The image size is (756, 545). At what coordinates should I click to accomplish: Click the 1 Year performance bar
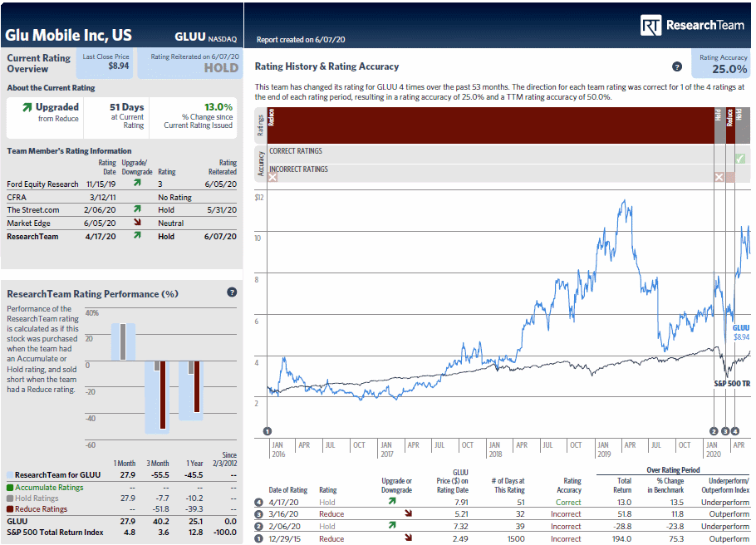pos(191,390)
